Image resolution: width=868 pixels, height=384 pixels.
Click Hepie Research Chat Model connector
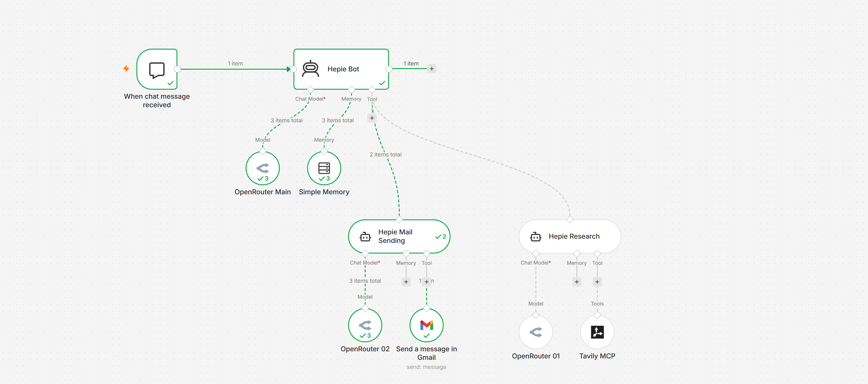(x=536, y=253)
